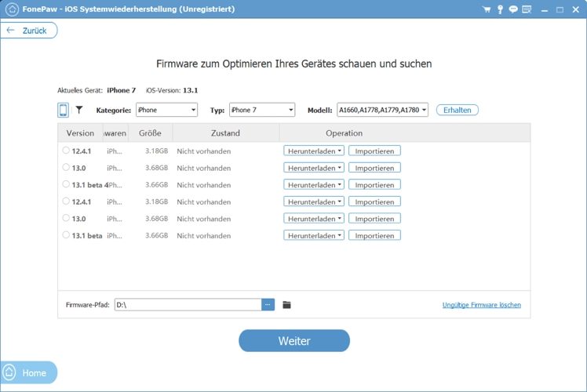Click the menu icon in title bar
Screen dimensions: 587x392
(527, 9)
